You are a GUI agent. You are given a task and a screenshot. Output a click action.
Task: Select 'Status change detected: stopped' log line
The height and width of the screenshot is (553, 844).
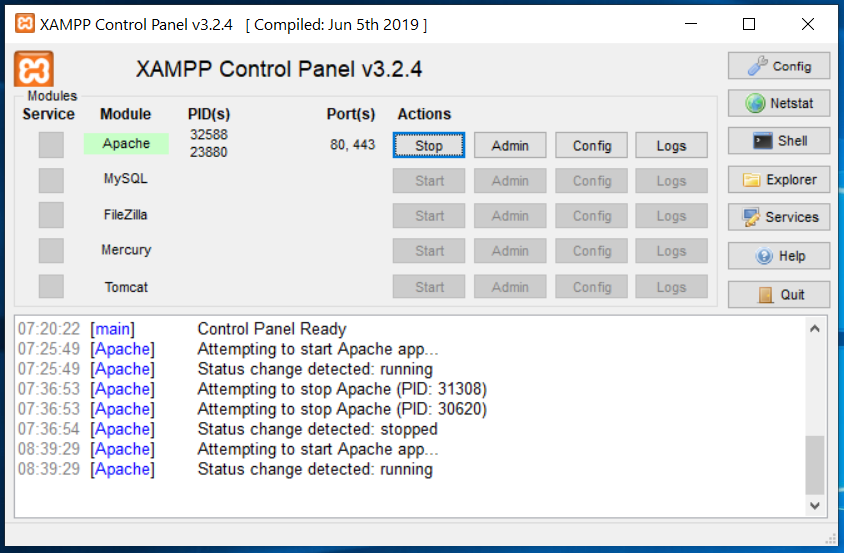[318, 429]
